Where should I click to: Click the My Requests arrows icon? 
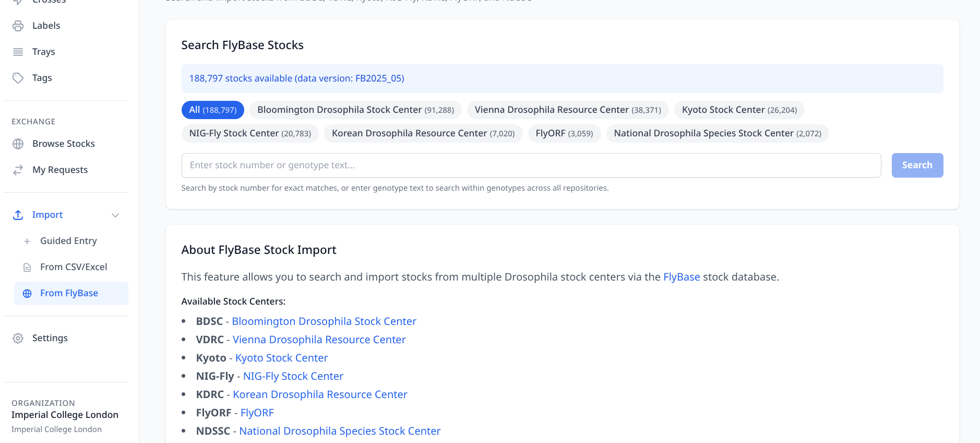[18, 170]
